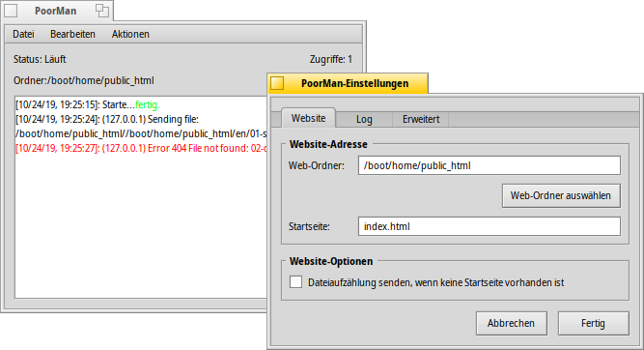Open the Aktionen menu
Viewport: 644px width, 350px height.
click(130, 34)
